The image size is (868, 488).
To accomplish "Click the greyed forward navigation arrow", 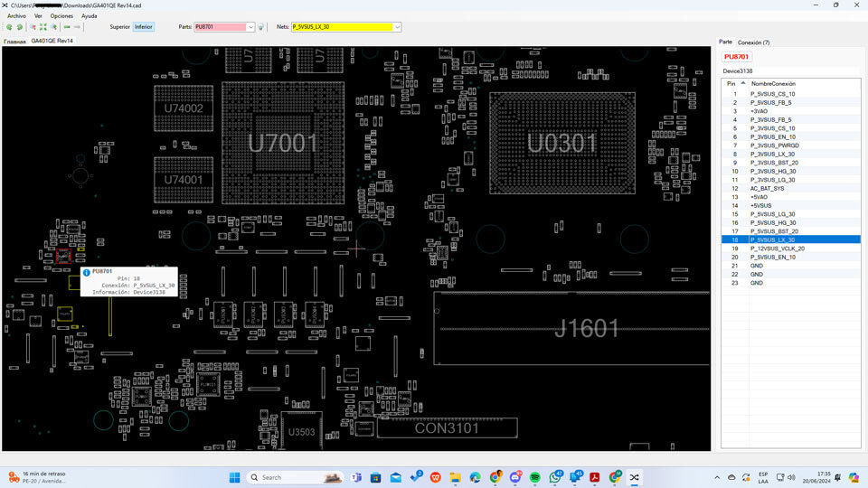I will 77,26.
